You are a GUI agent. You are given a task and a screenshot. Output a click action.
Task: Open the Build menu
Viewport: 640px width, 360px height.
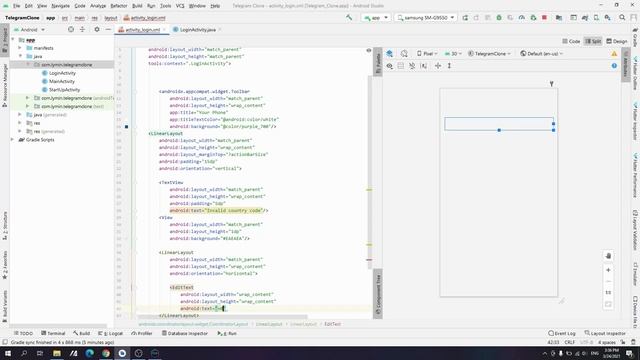(137, 6)
